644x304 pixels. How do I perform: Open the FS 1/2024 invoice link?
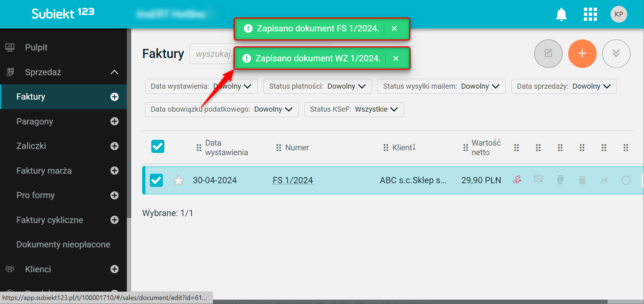click(293, 180)
